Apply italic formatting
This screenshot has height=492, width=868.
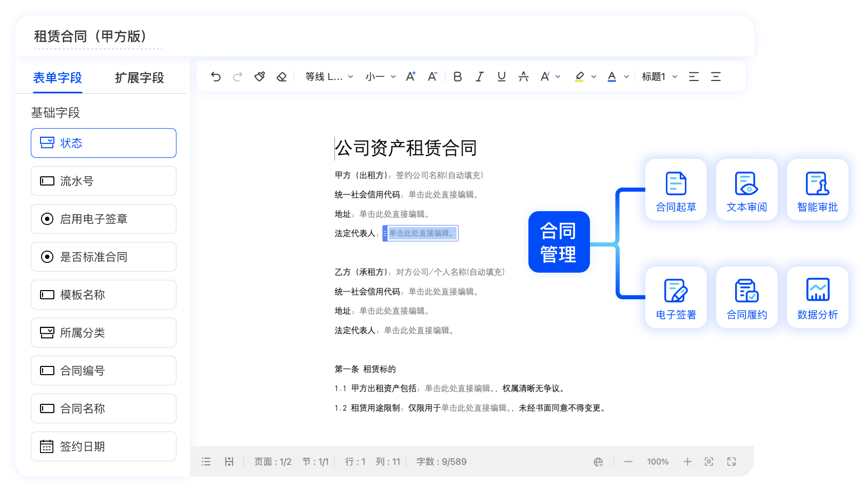coord(480,77)
